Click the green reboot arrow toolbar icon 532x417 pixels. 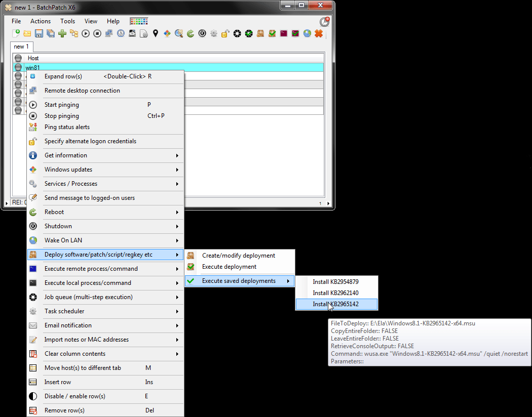191,33
